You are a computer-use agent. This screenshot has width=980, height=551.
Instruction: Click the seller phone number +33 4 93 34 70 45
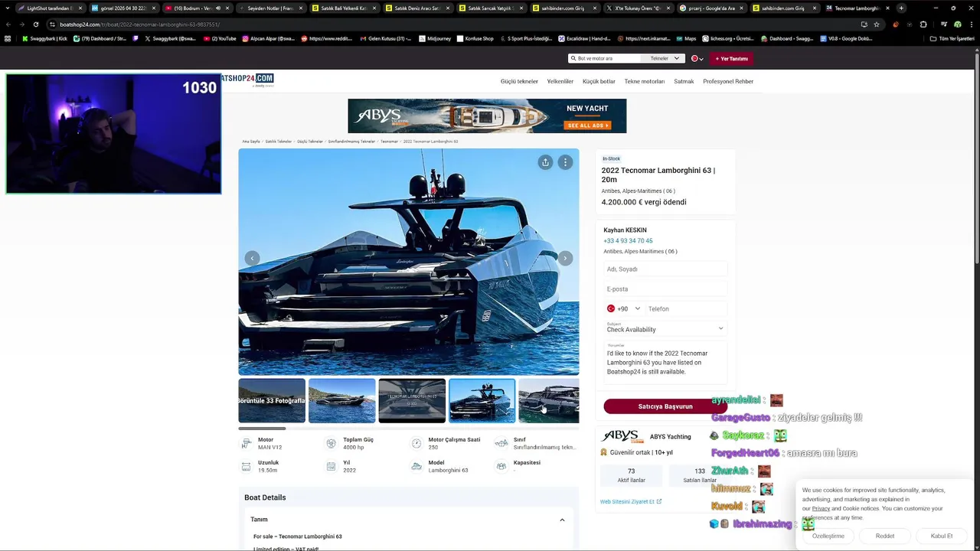628,240
